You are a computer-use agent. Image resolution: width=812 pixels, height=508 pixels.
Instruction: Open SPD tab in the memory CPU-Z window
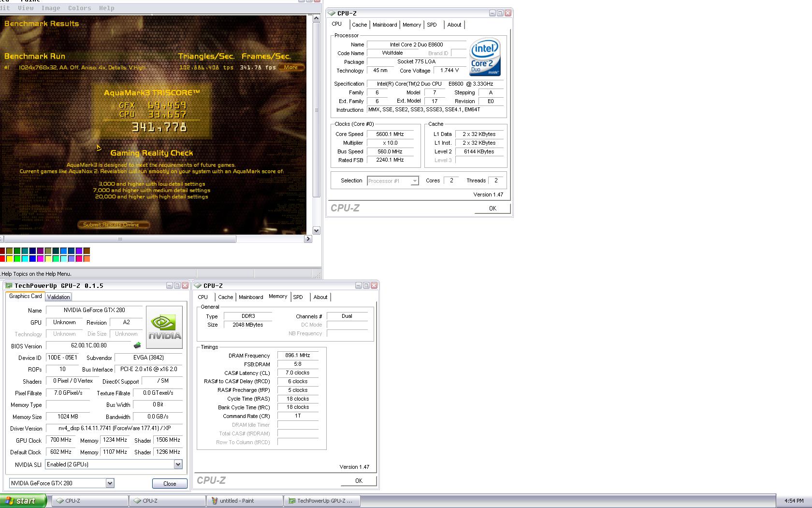pos(298,297)
